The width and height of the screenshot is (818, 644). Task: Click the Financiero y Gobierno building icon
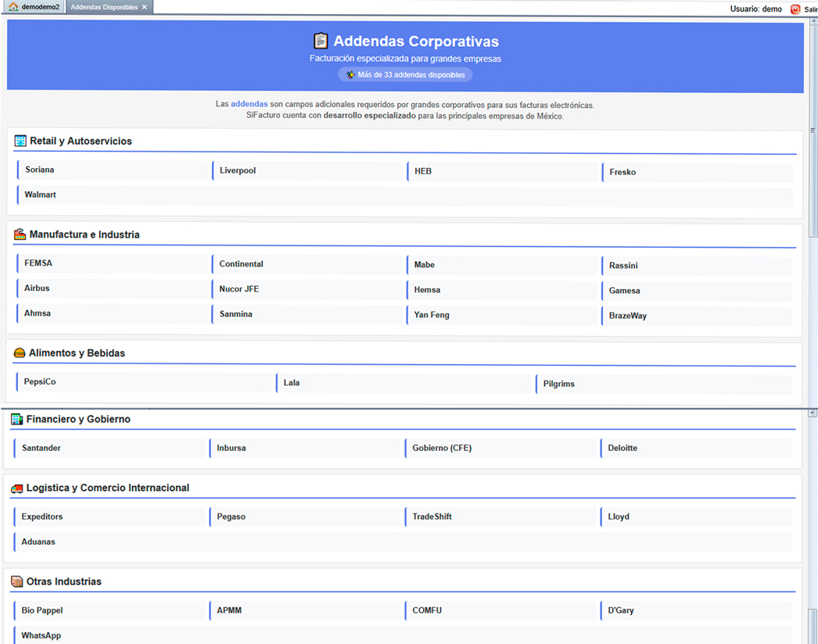click(16, 420)
